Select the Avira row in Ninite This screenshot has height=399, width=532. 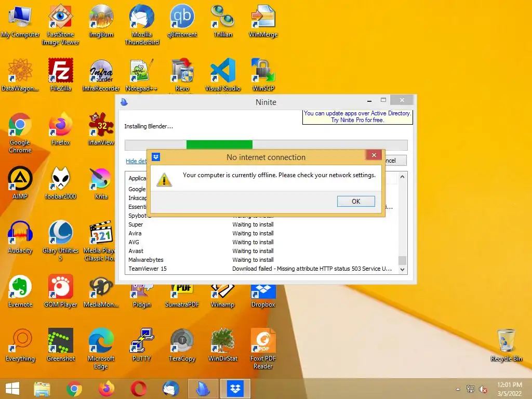pos(261,233)
